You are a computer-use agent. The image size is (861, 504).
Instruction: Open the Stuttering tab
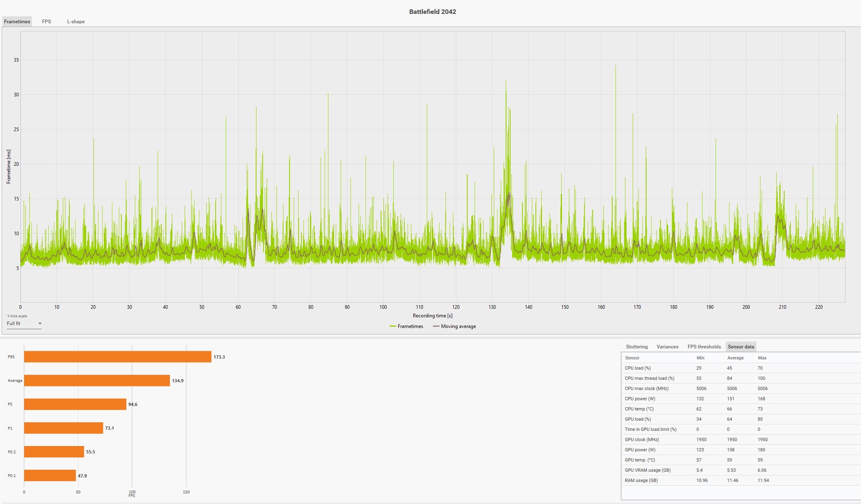[637, 347]
